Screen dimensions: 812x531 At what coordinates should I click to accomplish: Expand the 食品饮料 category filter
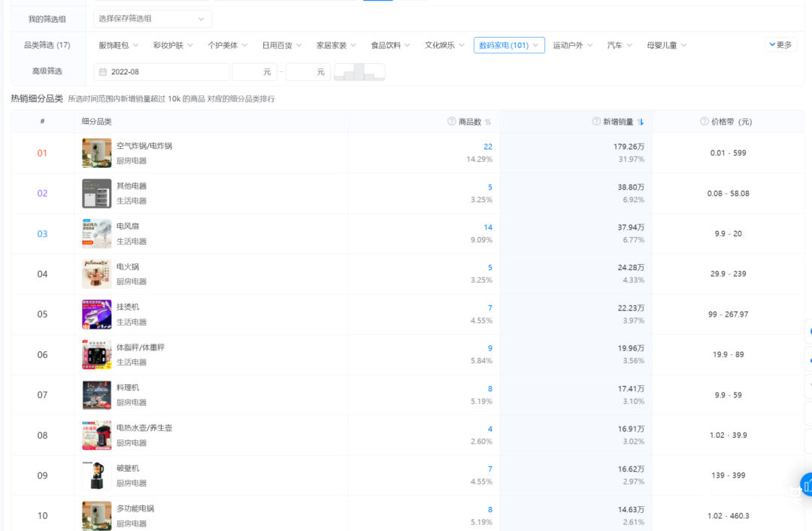pyautogui.click(x=390, y=45)
